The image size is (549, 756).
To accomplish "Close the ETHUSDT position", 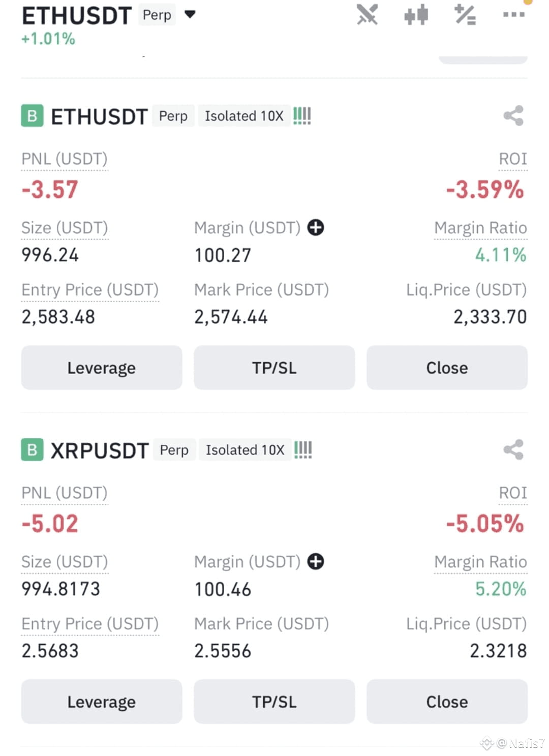I will click(447, 368).
